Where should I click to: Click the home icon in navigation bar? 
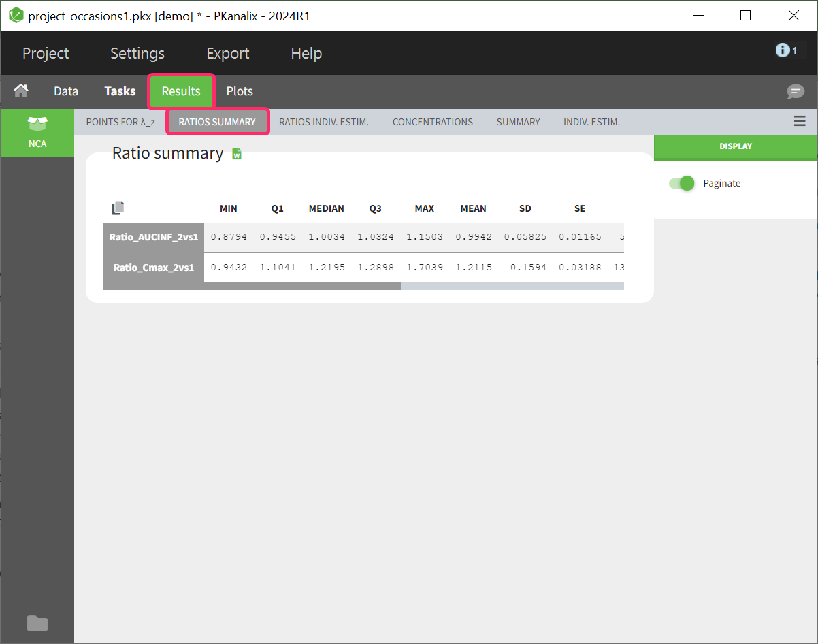pyautogui.click(x=22, y=91)
